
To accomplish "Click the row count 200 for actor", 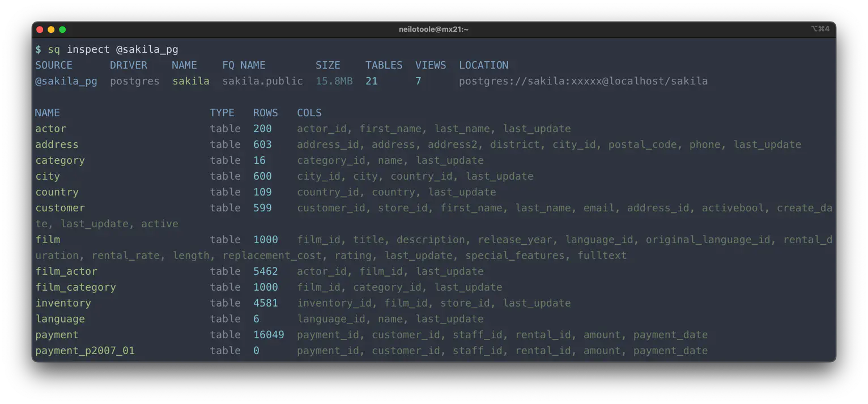I will click(x=263, y=129).
